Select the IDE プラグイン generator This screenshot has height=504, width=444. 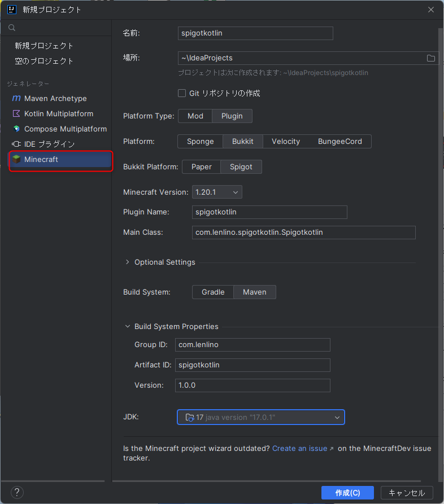click(49, 144)
